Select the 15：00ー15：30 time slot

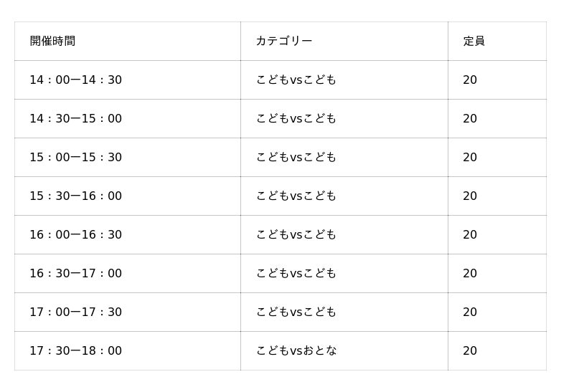tap(75, 158)
